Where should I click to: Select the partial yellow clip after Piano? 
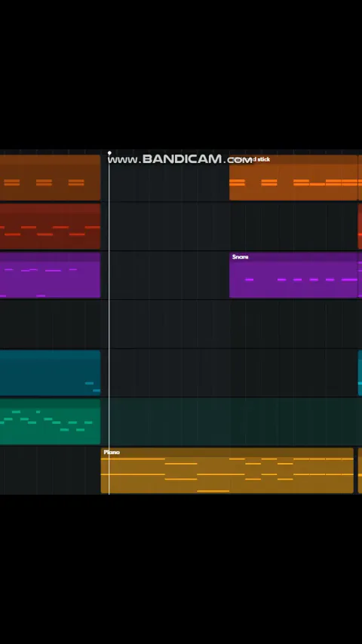(x=360, y=471)
